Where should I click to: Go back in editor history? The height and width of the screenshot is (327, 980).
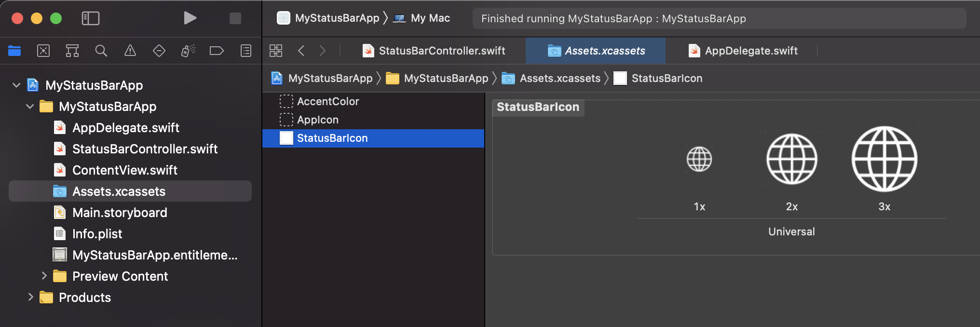click(301, 51)
